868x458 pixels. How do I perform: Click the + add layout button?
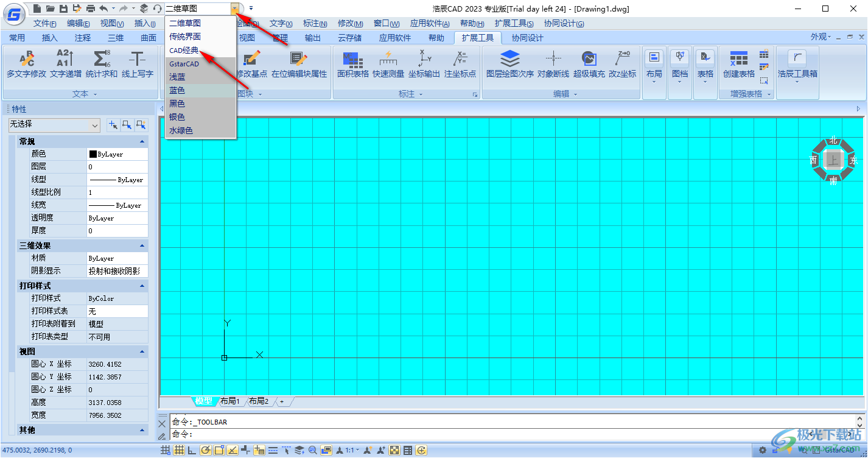pyautogui.click(x=282, y=401)
